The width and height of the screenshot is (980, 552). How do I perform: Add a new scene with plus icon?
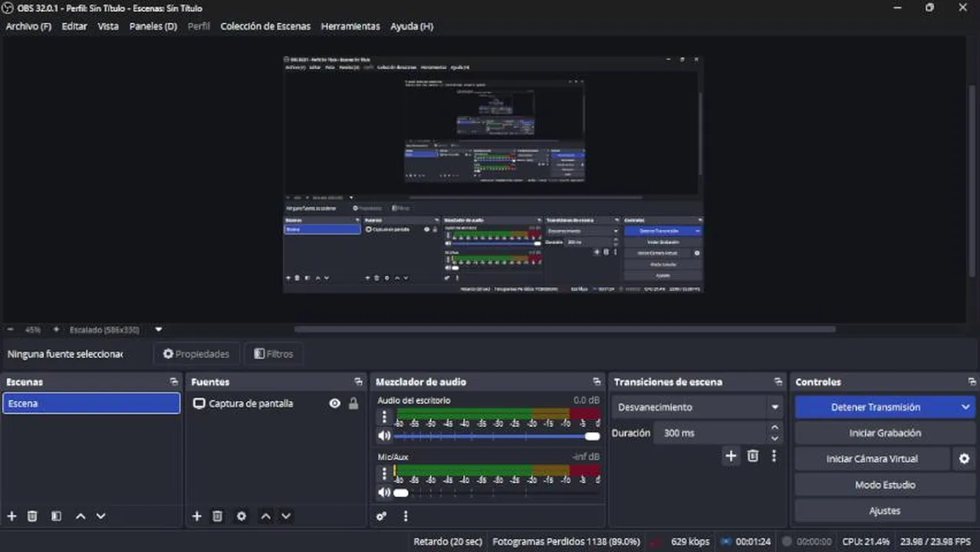[12, 516]
